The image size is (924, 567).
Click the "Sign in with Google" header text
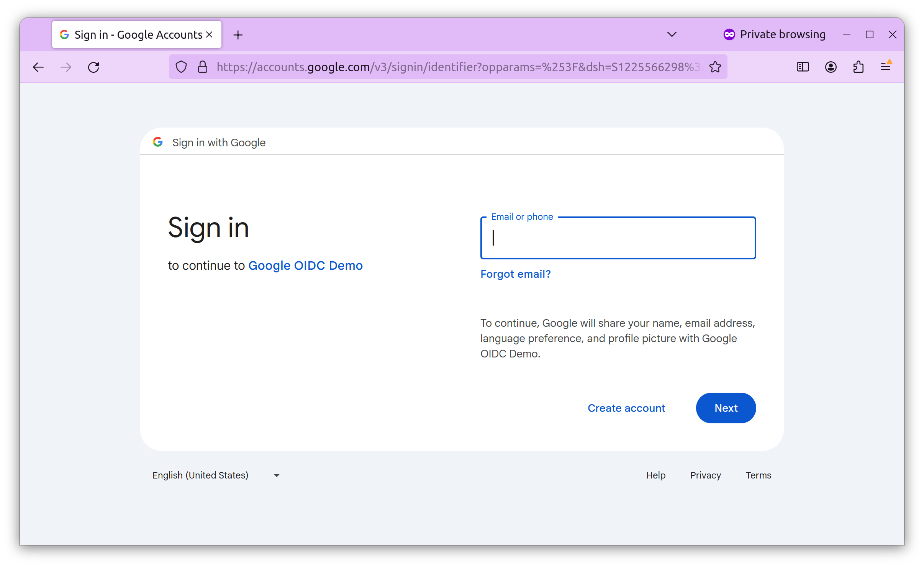pos(219,143)
